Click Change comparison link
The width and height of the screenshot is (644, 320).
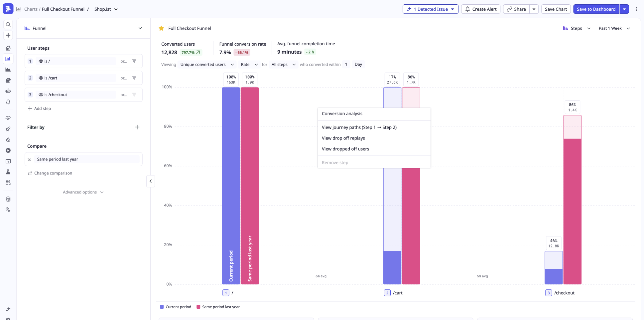(50, 173)
